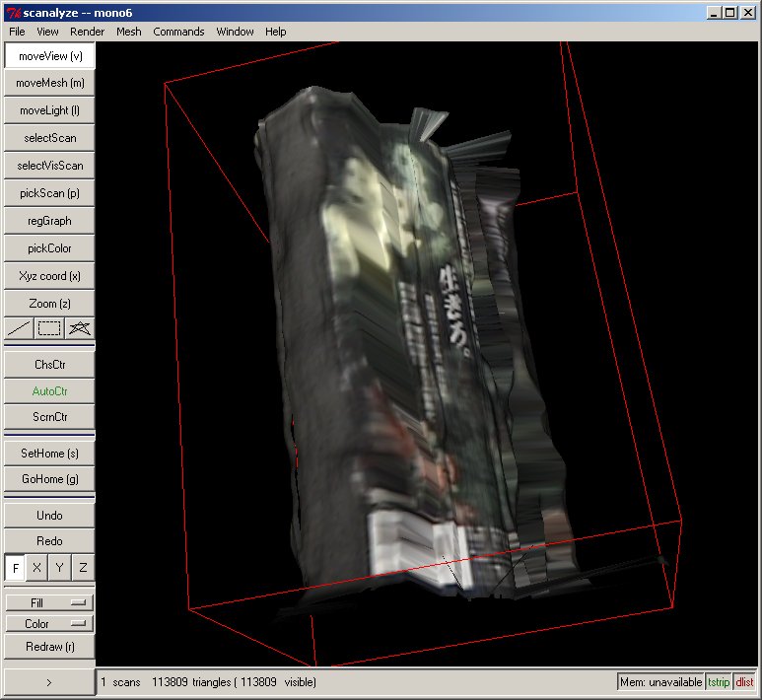Choose the dashed rectangle selection tool

click(49, 328)
